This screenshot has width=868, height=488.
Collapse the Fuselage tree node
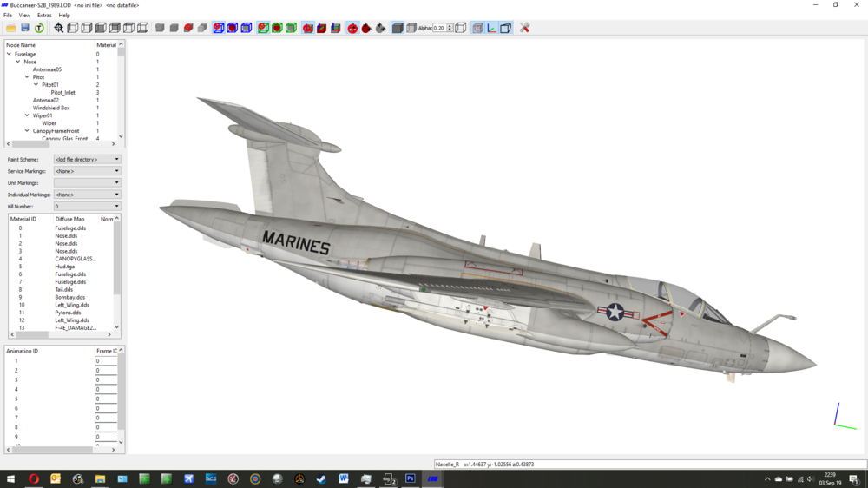pos(9,54)
